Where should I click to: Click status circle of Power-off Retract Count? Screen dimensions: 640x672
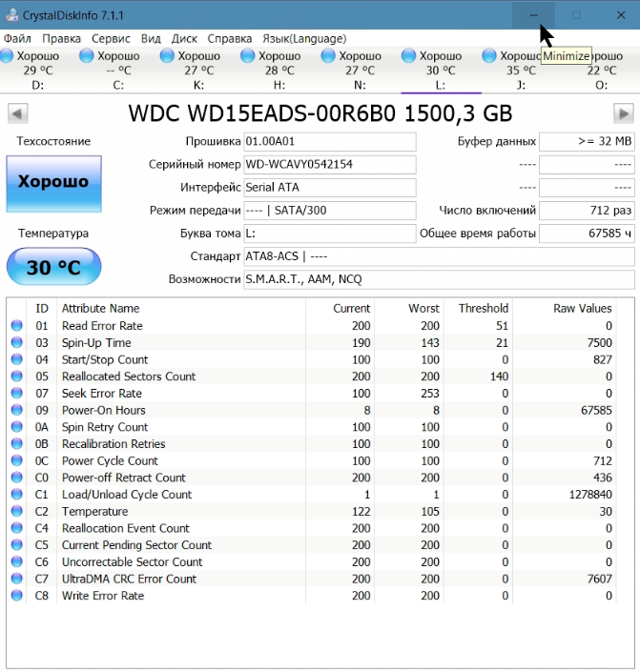pyautogui.click(x=17, y=477)
